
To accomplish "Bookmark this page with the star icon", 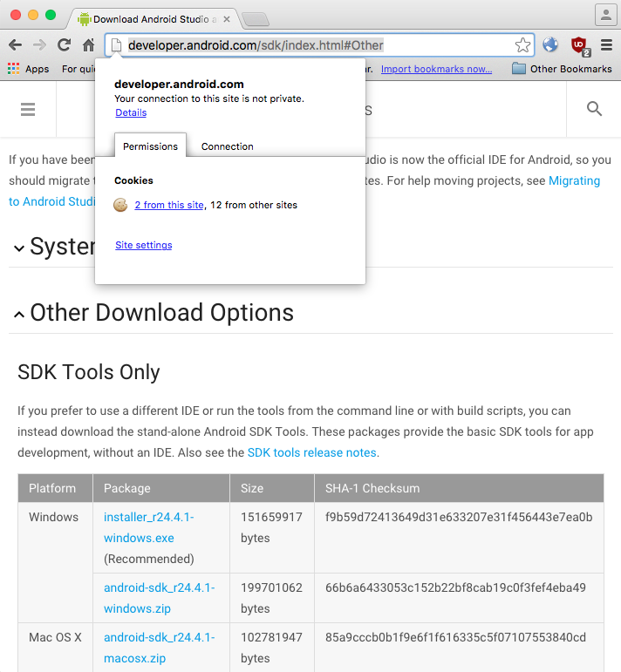I will click(522, 45).
